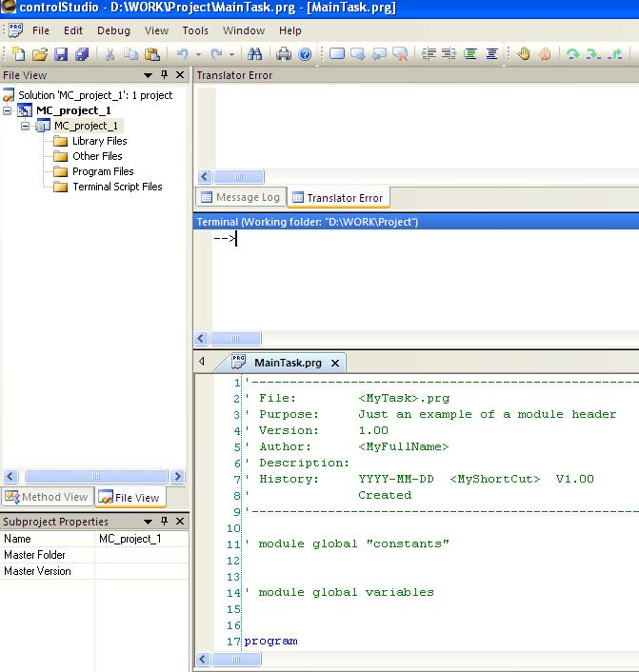Pin the Subproject Properties panel
639x672 pixels.
point(164,523)
